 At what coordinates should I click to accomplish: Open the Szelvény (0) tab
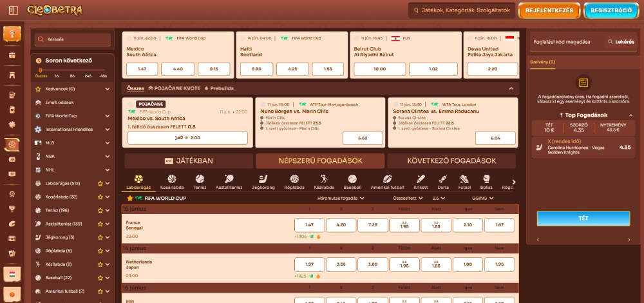point(542,62)
